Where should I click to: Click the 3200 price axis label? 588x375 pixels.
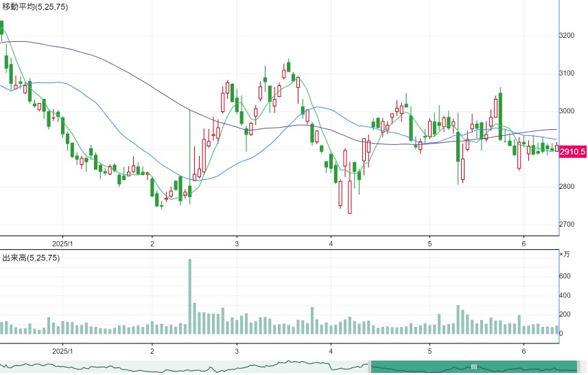567,35
